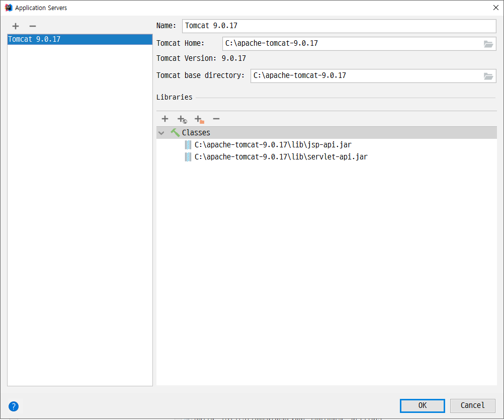
Task: Add library URL with globe plus icon
Action: [x=182, y=119]
